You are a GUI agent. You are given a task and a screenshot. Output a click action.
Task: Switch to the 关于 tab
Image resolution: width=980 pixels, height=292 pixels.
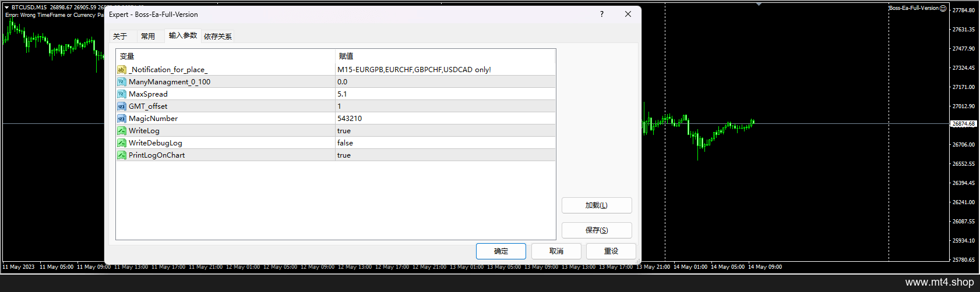[x=120, y=36]
